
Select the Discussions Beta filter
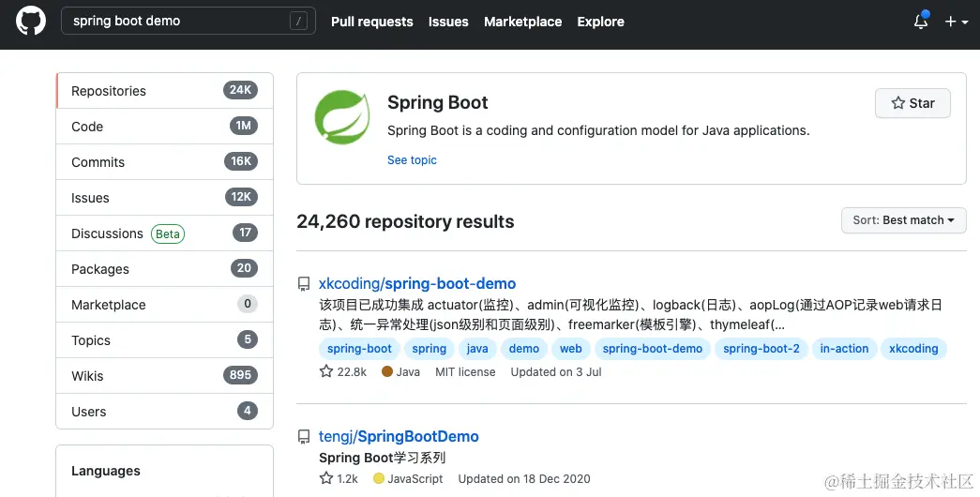point(164,233)
